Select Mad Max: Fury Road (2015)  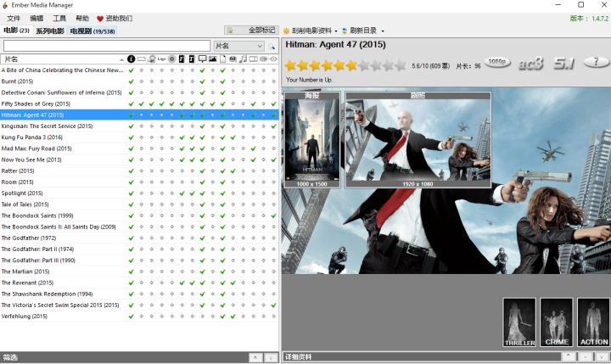(x=139, y=148)
